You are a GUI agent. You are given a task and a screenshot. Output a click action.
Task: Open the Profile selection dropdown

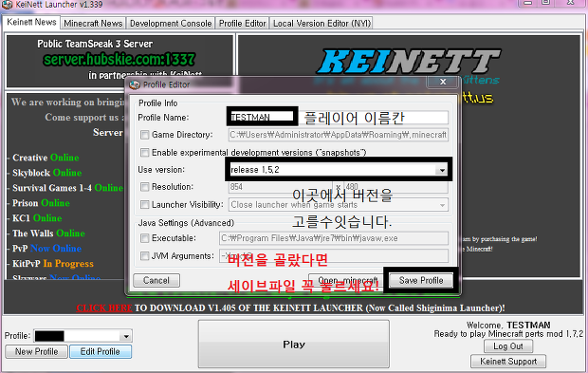(x=126, y=336)
